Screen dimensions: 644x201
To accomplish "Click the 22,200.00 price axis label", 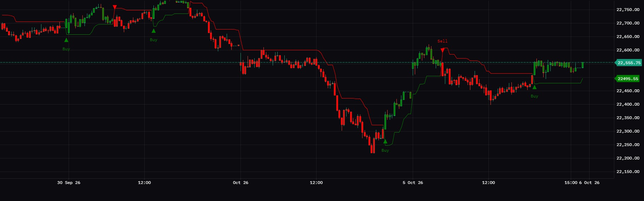I will click(x=628, y=158).
